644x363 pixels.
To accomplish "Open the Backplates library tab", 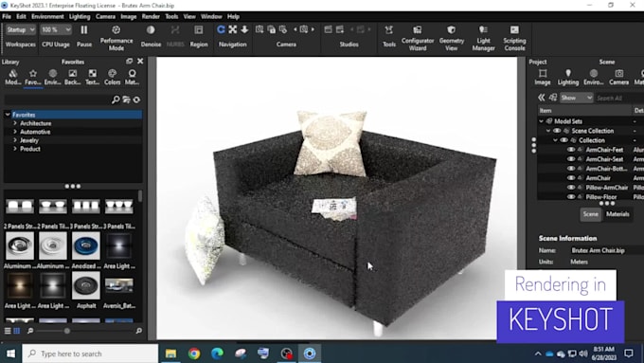I will (x=72, y=77).
